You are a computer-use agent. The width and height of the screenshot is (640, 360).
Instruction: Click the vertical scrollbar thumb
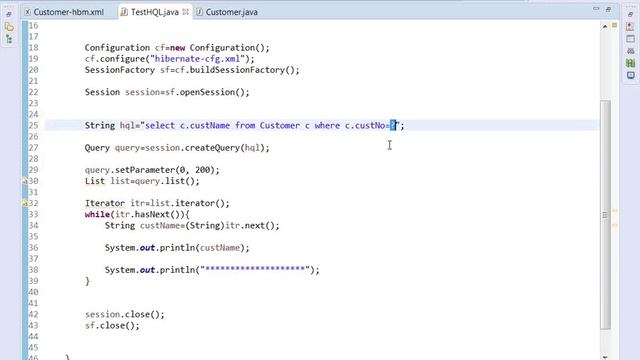(605, 214)
